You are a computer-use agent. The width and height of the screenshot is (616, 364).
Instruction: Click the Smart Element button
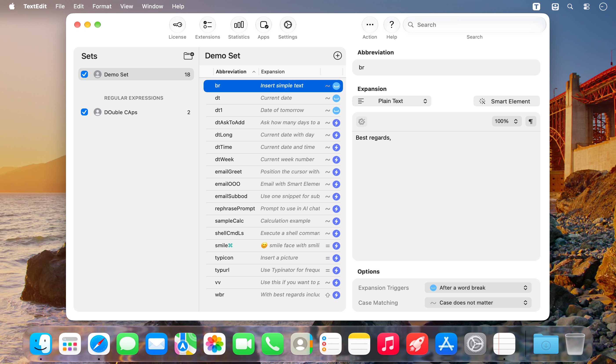click(507, 101)
